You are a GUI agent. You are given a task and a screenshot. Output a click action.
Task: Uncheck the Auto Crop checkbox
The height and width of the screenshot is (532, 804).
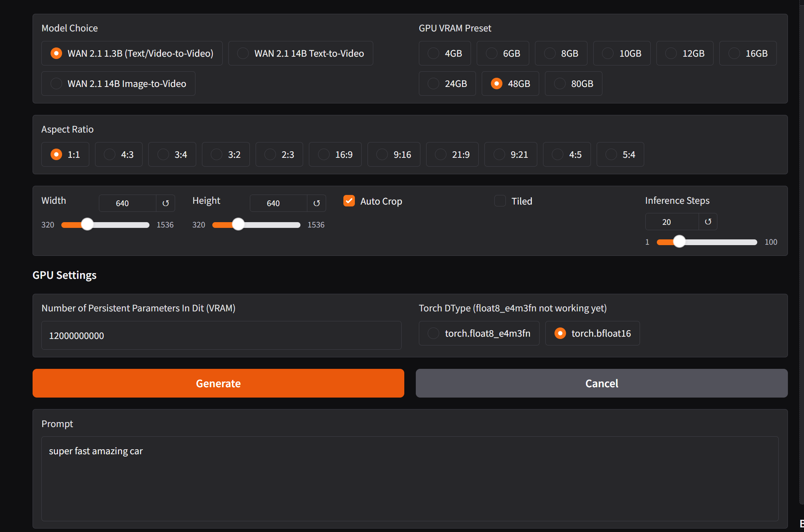pos(349,201)
